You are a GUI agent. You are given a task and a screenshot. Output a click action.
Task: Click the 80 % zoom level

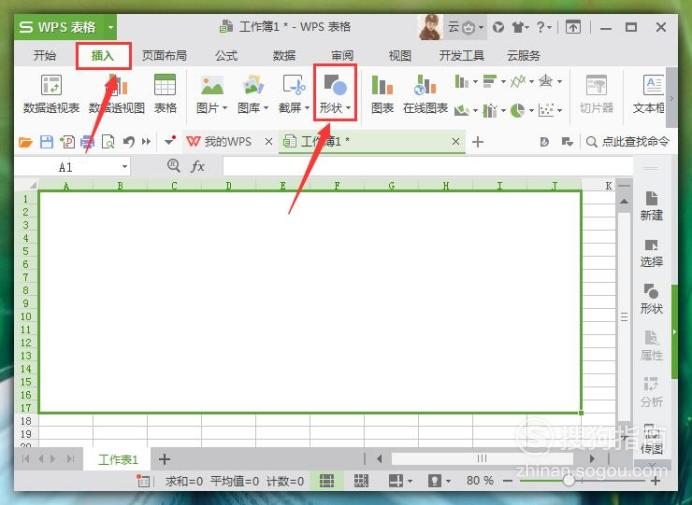pos(480,481)
